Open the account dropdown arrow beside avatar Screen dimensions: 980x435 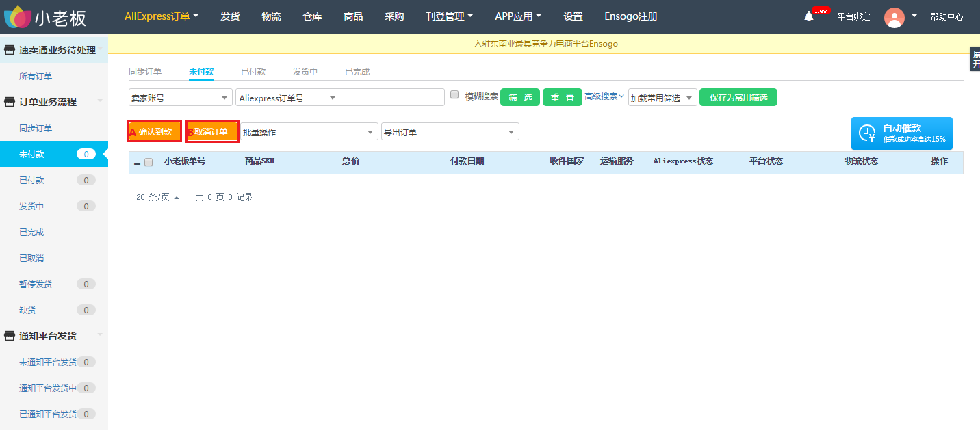914,16
